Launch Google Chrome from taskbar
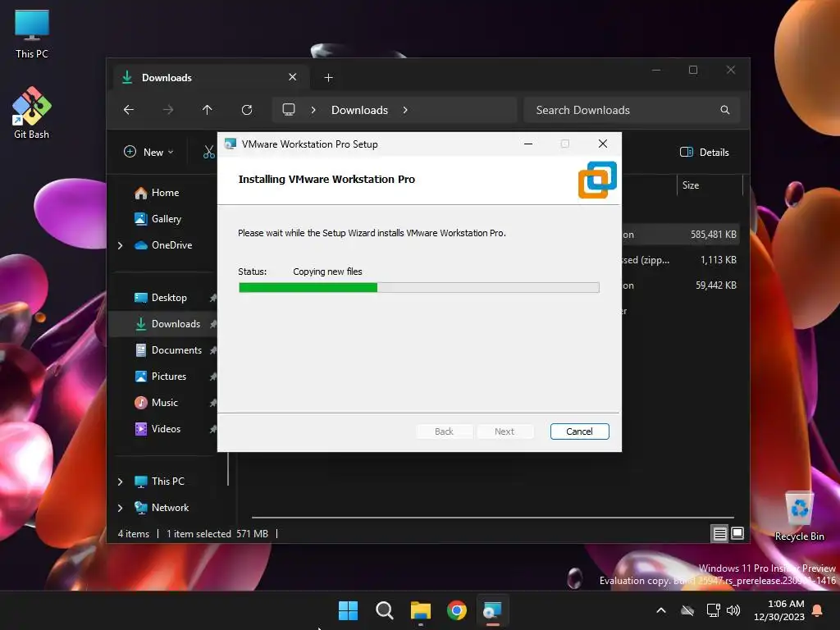Screen dimensions: 840x630 coord(457,610)
